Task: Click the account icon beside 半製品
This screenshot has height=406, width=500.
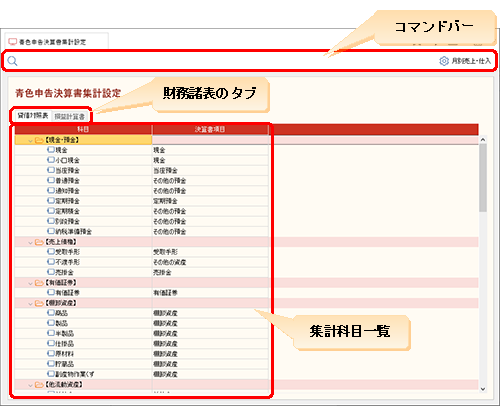Action: 51,333
